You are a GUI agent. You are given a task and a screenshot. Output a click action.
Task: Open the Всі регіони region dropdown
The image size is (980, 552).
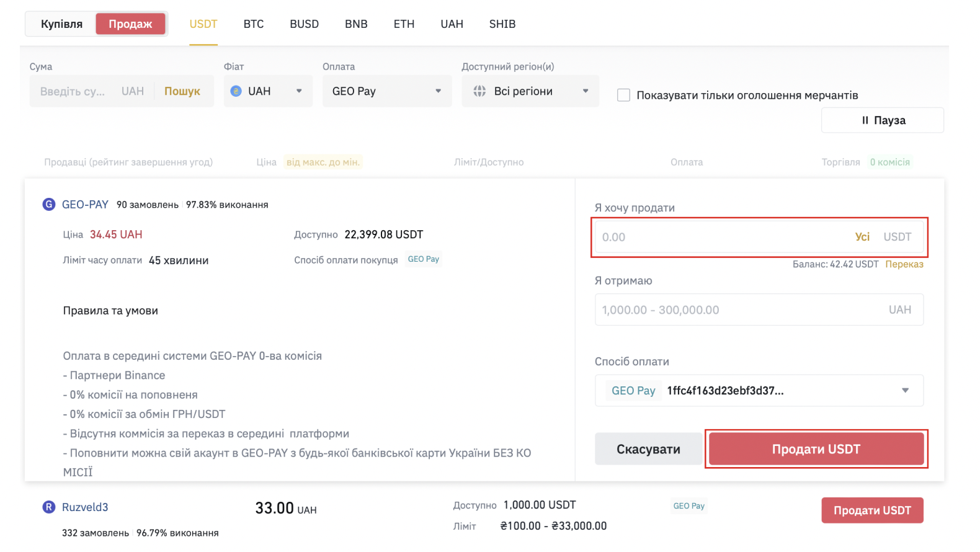[530, 91]
